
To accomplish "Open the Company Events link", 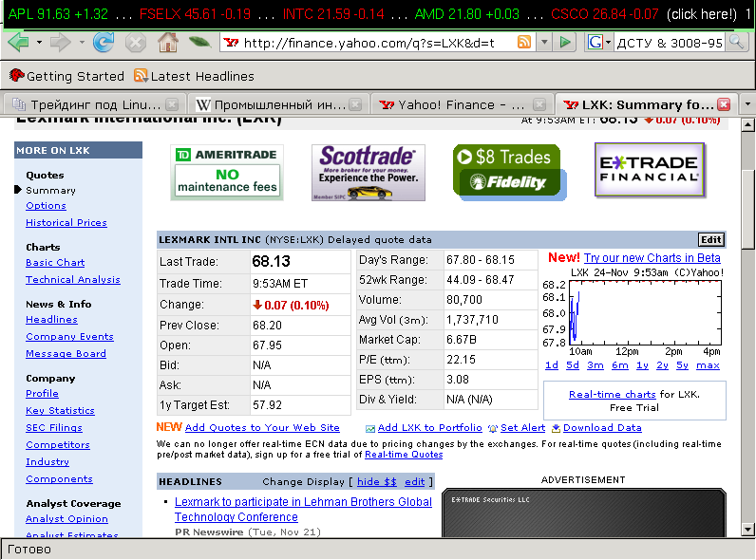I will coord(69,336).
